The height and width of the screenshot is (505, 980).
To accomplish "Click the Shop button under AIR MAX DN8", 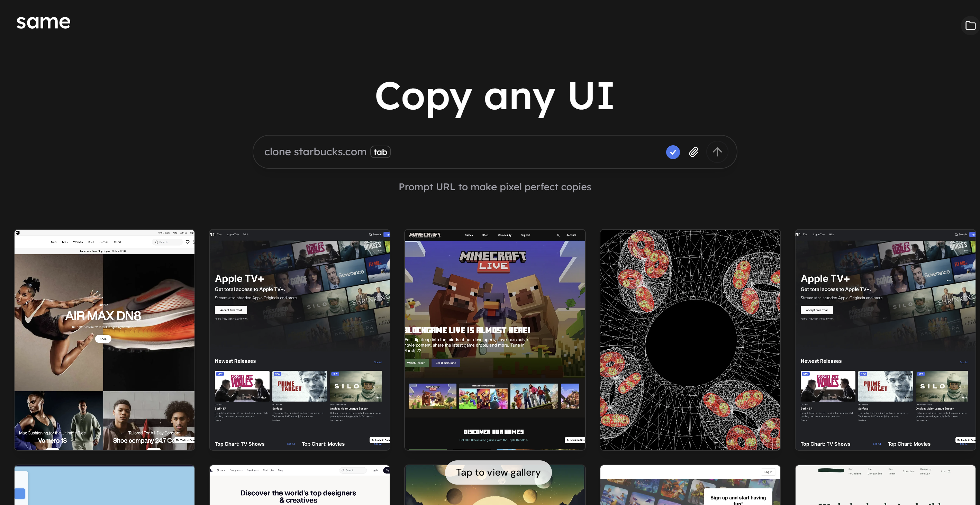I will click(103, 339).
